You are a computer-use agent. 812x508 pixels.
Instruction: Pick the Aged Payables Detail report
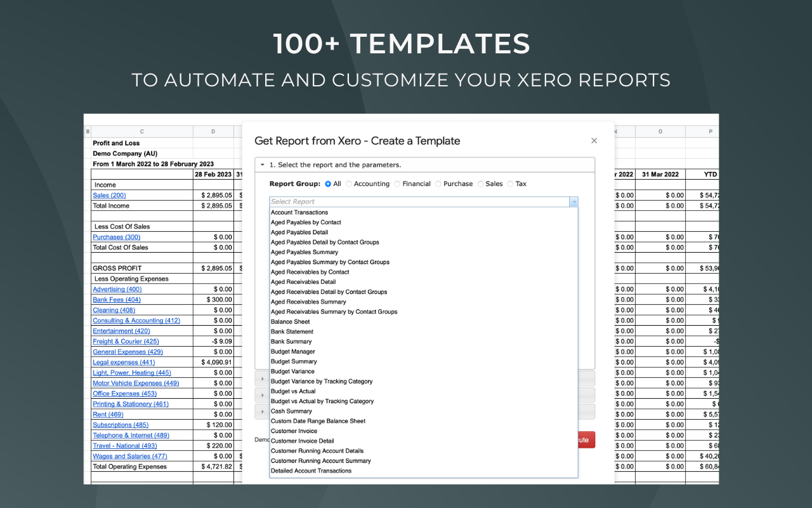[424, 232]
